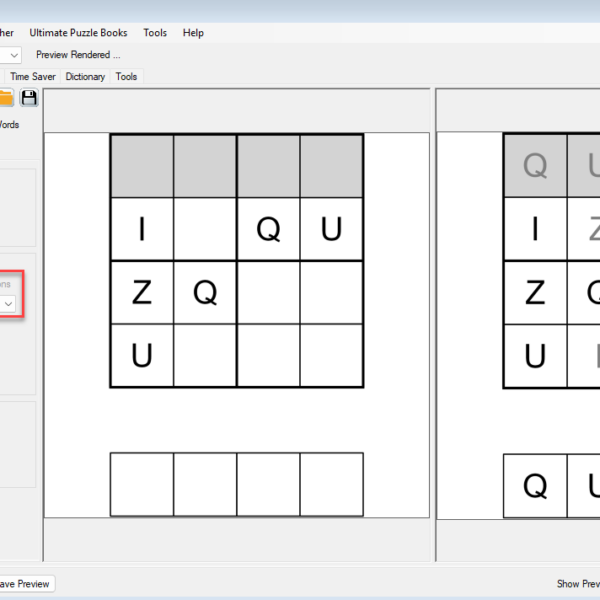600x600 pixels.
Task: Click the floppy disk save icon
Action: click(x=29, y=98)
